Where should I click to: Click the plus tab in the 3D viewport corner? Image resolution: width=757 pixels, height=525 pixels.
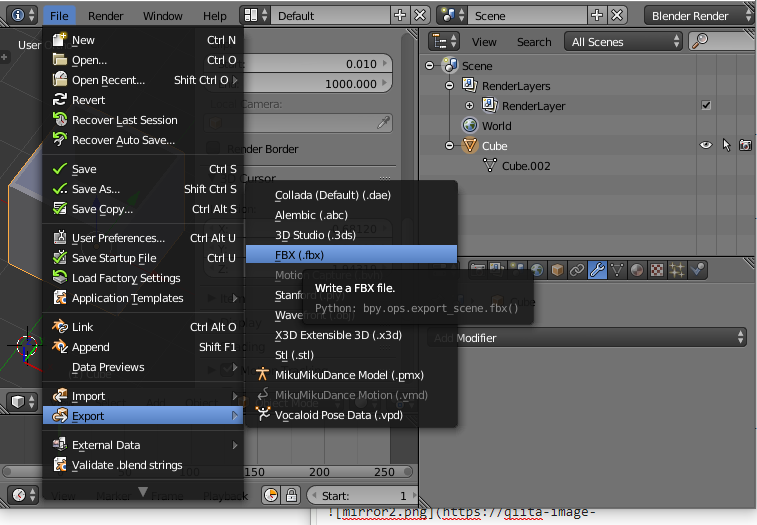pos(4,57)
